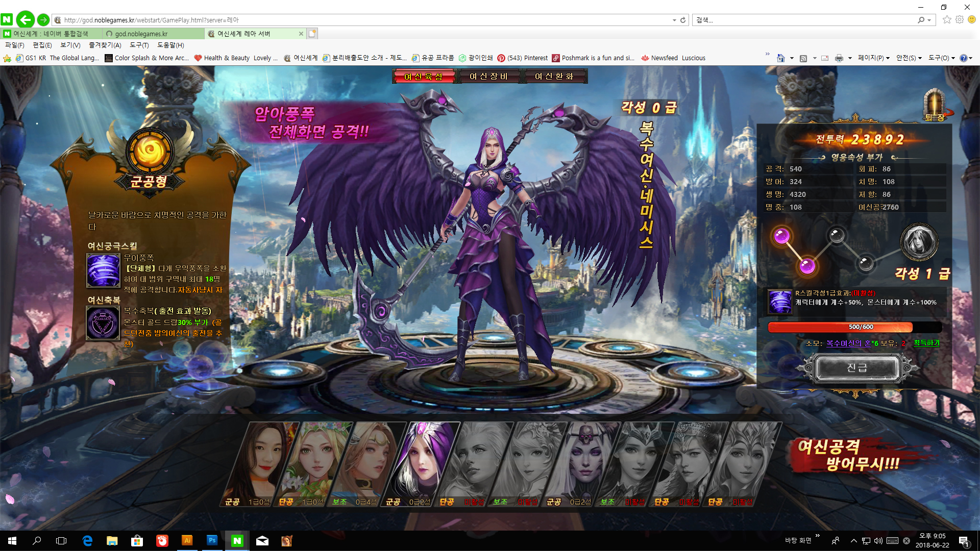Click the 군공형 golden swirl emblem
Viewport: 980px width, 551px height.
pyautogui.click(x=150, y=151)
